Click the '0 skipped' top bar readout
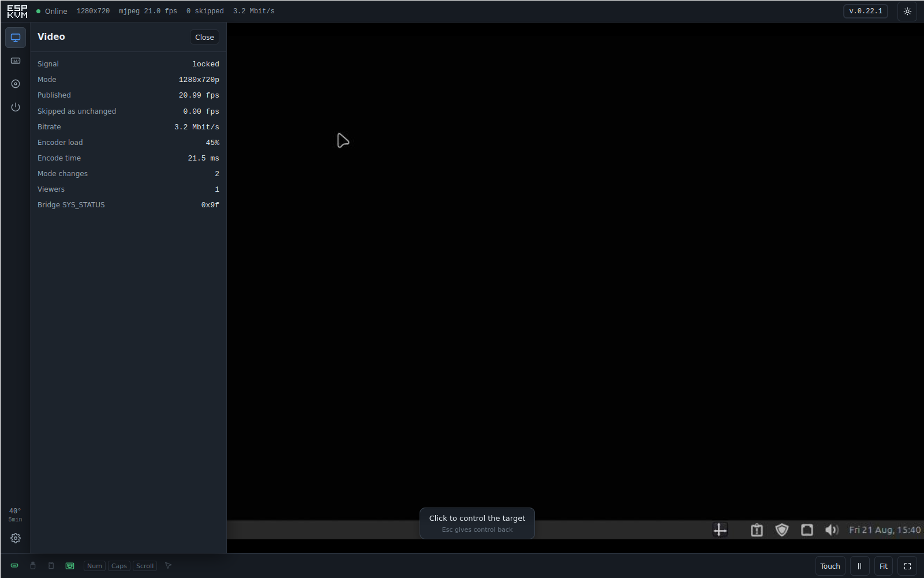Image resolution: width=924 pixels, height=578 pixels. [205, 11]
